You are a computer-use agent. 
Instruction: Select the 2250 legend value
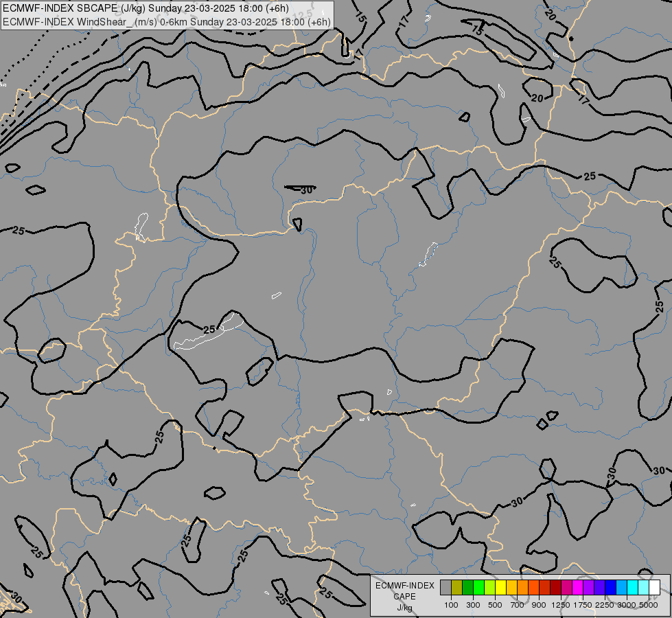click(x=605, y=605)
